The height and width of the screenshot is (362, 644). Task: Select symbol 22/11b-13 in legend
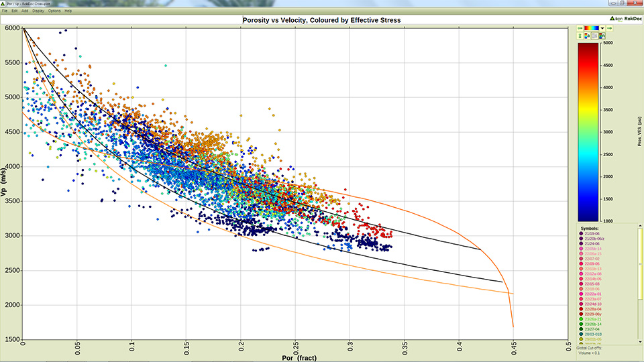(590, 269)
